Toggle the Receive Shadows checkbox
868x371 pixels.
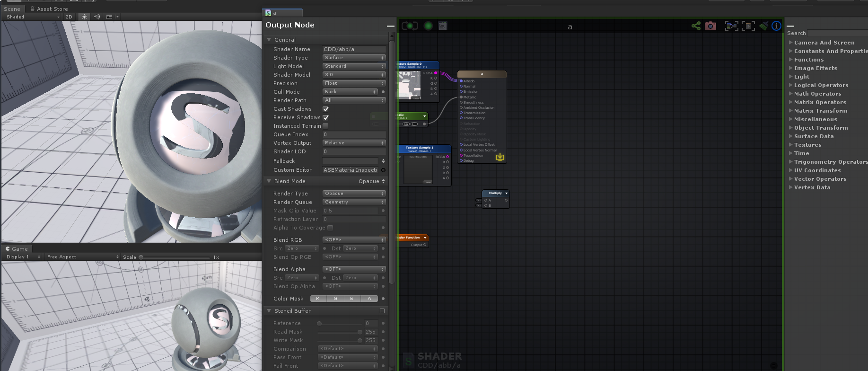point(325,117)
